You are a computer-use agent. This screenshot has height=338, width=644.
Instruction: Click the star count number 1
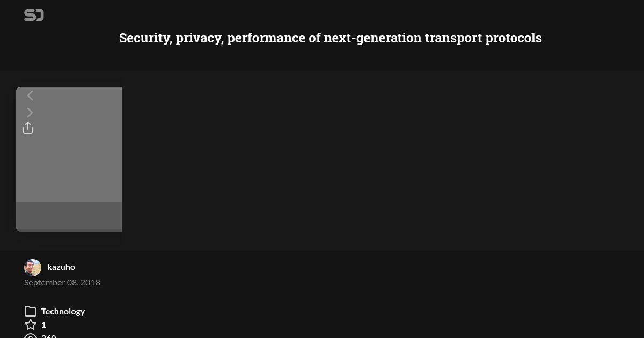click(43, 325)
